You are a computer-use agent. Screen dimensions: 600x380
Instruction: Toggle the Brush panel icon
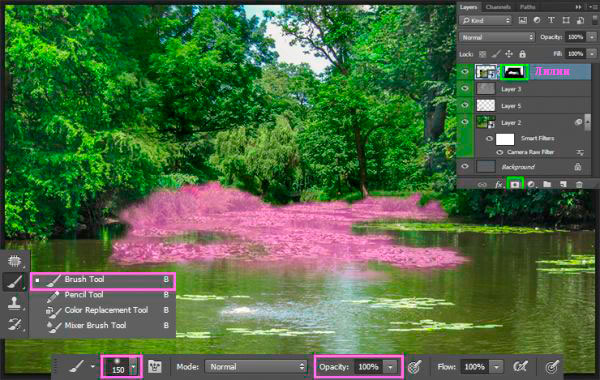(155, 367)
